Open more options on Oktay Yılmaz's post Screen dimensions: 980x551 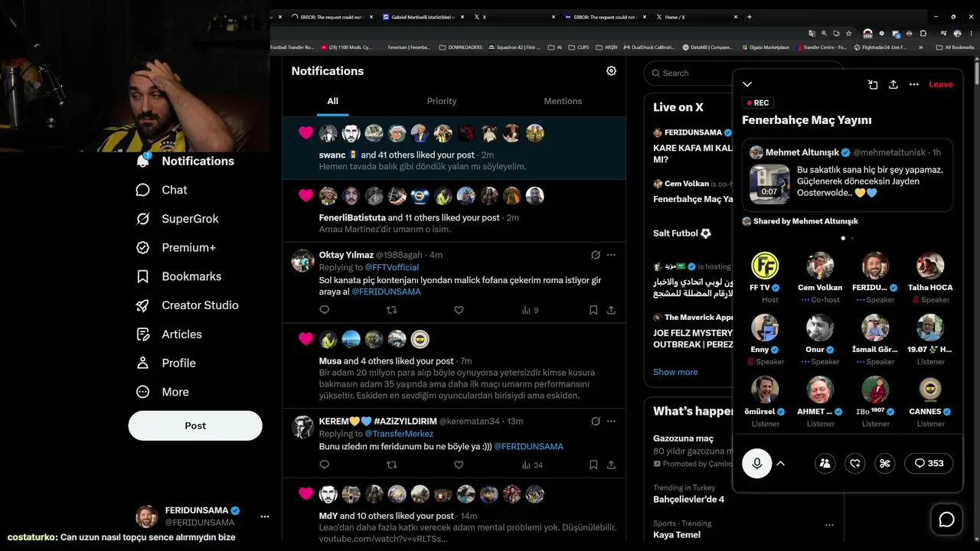point(611,255)
